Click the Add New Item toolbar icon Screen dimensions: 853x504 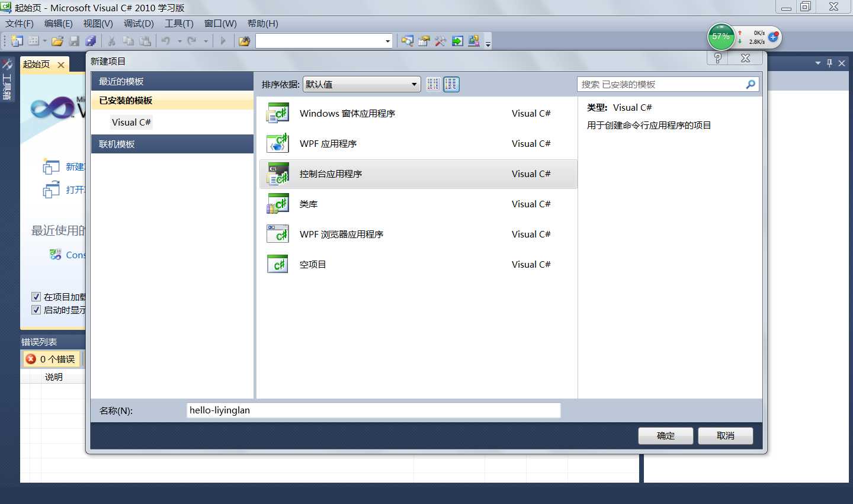click(34, 41)
